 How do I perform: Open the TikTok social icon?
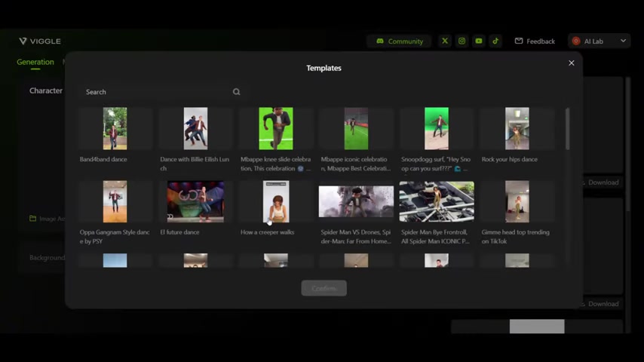[495, 41]
